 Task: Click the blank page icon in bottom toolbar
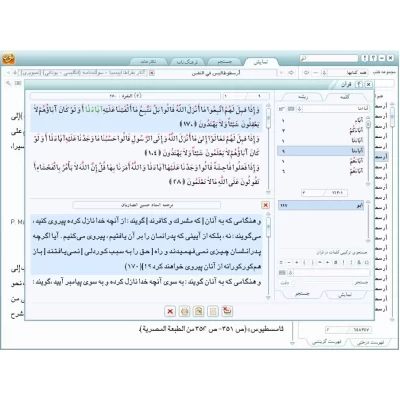click(x=213, y=311)
